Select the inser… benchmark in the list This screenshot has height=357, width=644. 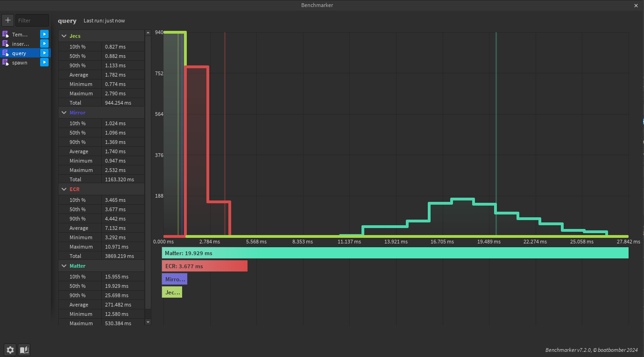tap(20, 44)
